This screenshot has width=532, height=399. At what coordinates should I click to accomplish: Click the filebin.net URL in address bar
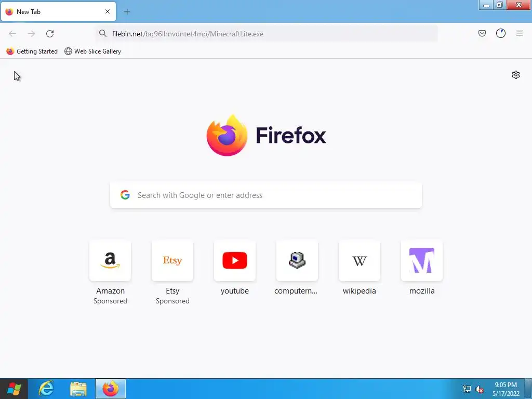188,34
